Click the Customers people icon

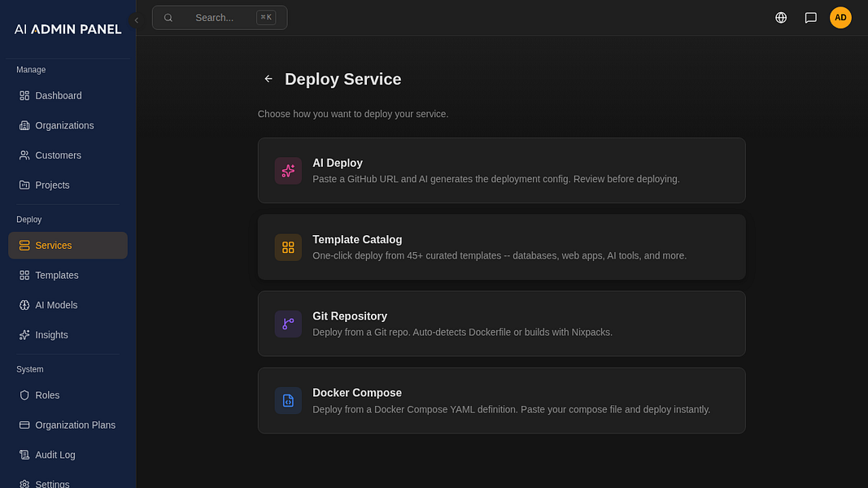tap(24, 155)
